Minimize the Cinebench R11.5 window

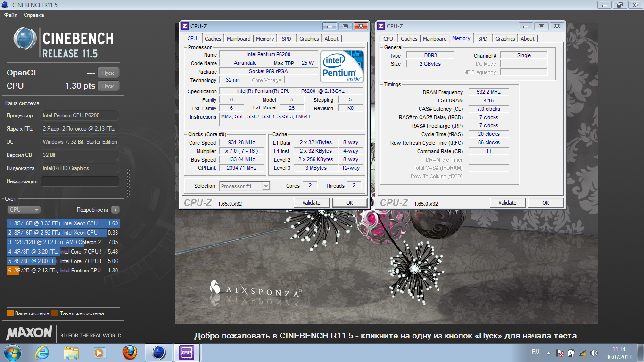pos(605,5)
